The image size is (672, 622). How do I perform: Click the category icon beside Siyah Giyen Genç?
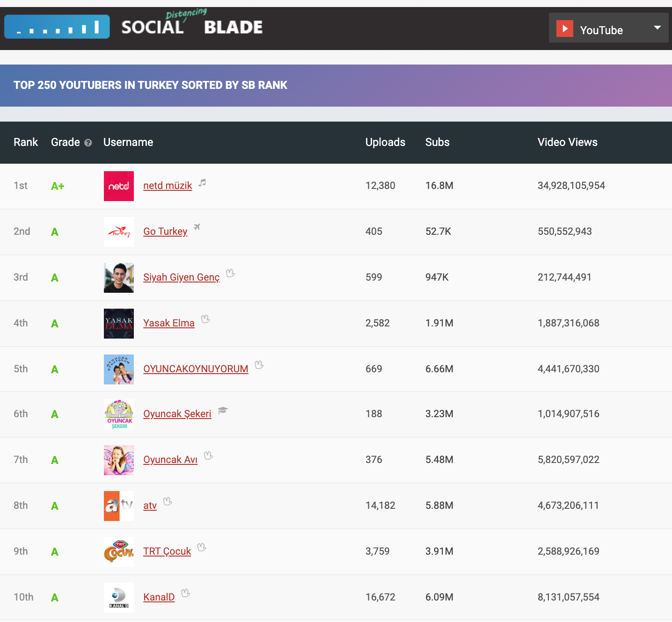230,273
